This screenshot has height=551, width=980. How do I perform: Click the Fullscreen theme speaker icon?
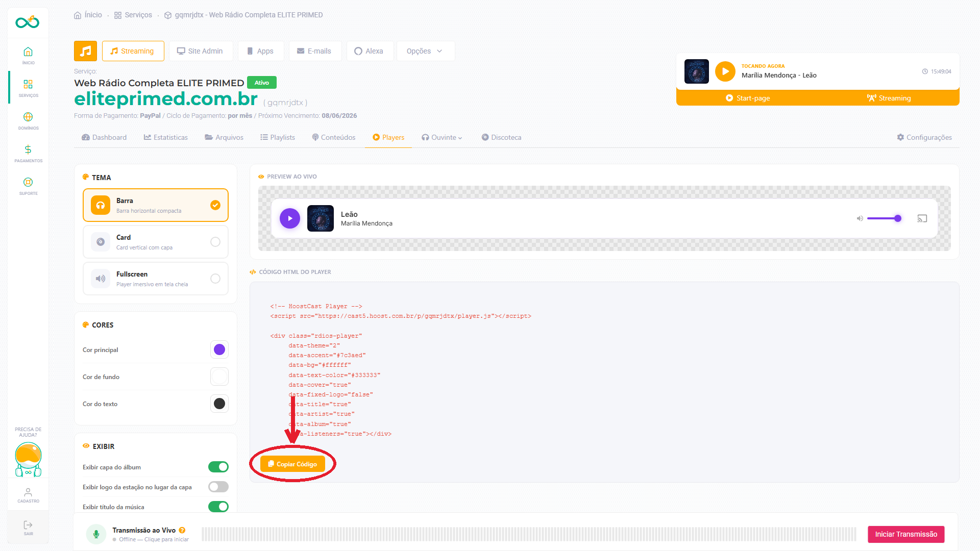click(x=101, y=279)
